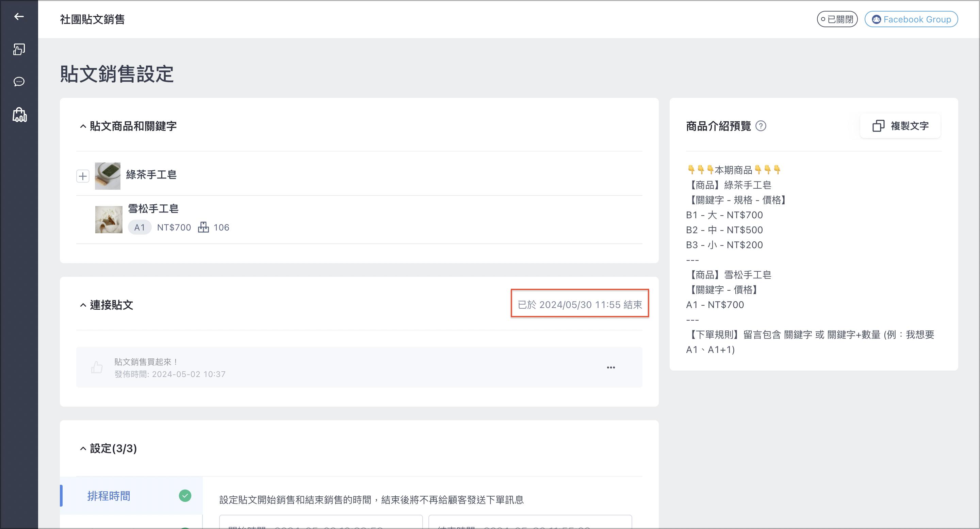Open the 雪松手工皂 product thumbnail

(x=109, y=220)
